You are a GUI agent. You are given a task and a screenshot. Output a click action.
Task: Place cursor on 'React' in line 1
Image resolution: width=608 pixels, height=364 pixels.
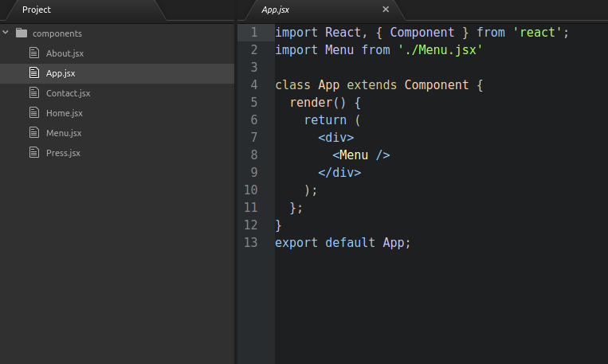tap(343, 33)
